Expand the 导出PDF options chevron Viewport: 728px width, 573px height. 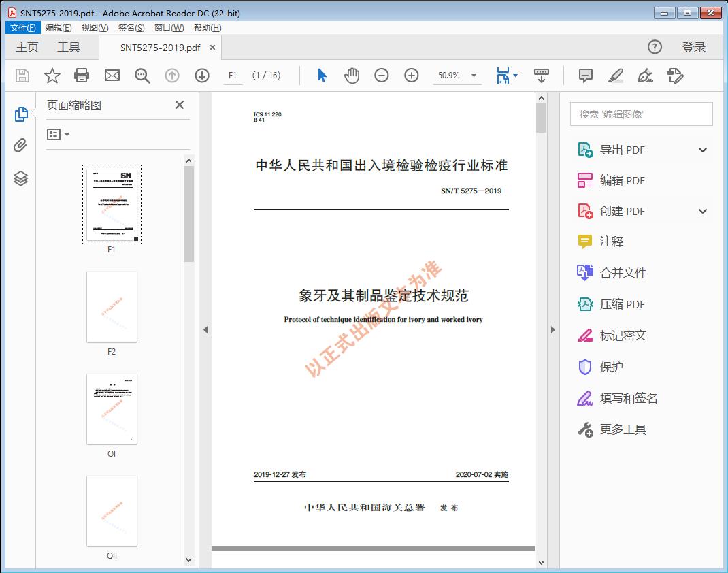702,149
